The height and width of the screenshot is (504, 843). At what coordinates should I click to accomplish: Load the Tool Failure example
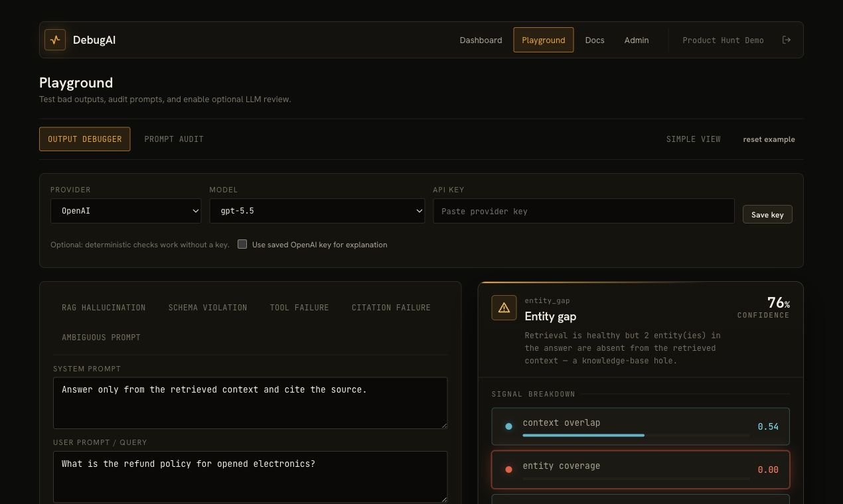(299, 308)
